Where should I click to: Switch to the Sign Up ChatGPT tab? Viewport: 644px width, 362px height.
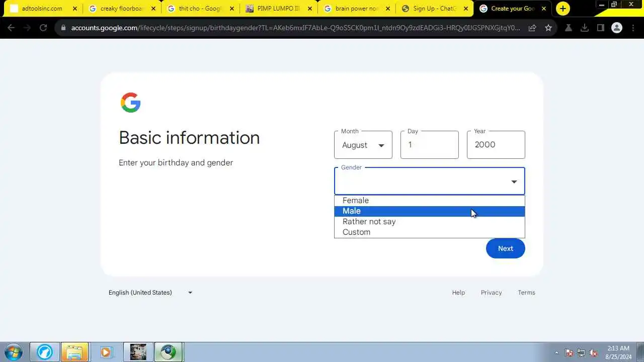click(435, 9)
